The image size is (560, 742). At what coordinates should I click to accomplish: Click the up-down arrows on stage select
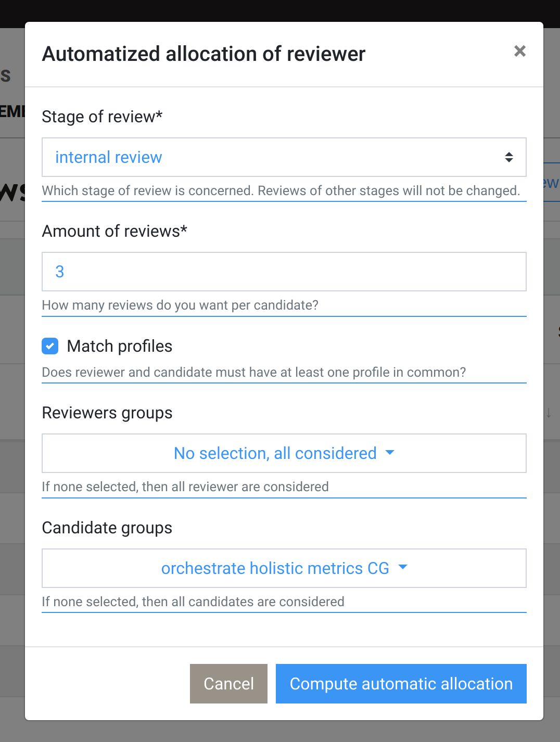point(509,157)
